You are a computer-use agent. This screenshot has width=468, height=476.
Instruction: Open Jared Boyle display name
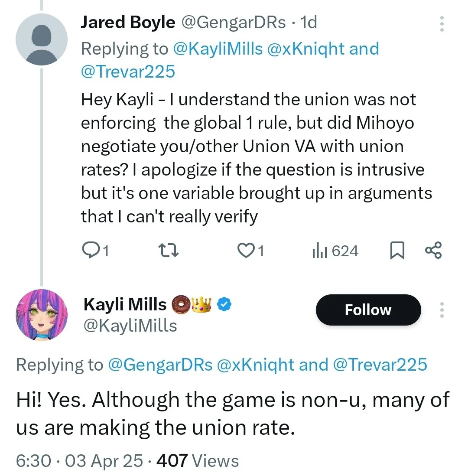[x=128, y=22]
